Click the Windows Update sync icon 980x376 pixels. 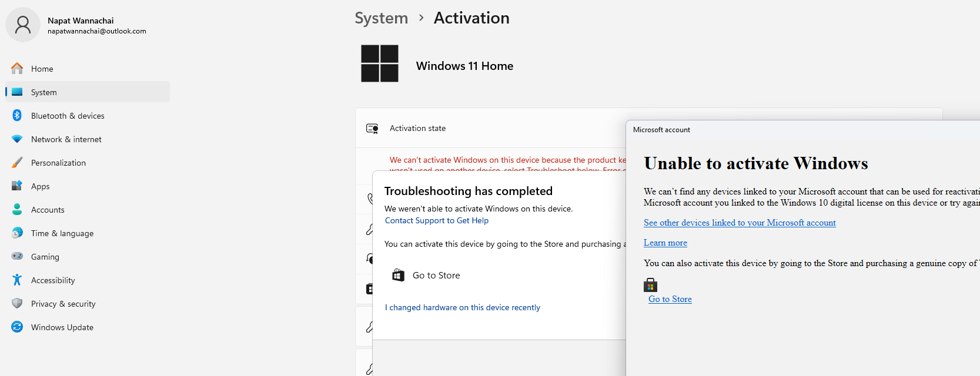17,327
